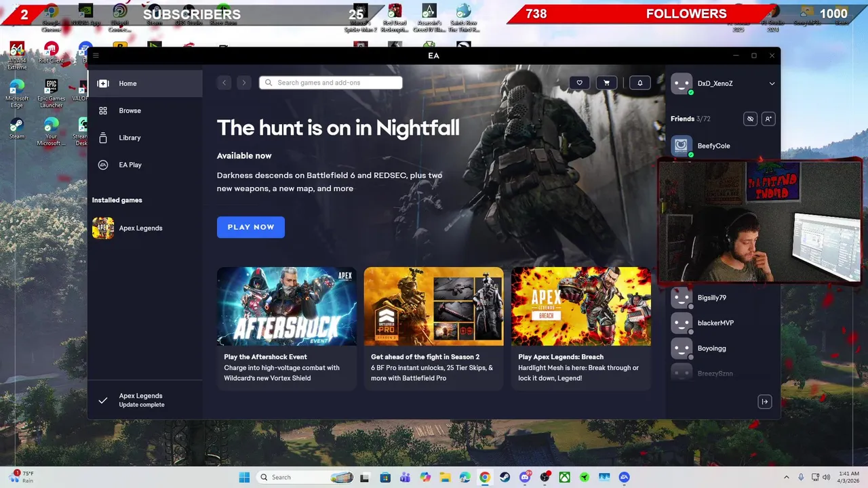
Task: Click the PLAY NOW button
Action: click(x=251, y=227)
